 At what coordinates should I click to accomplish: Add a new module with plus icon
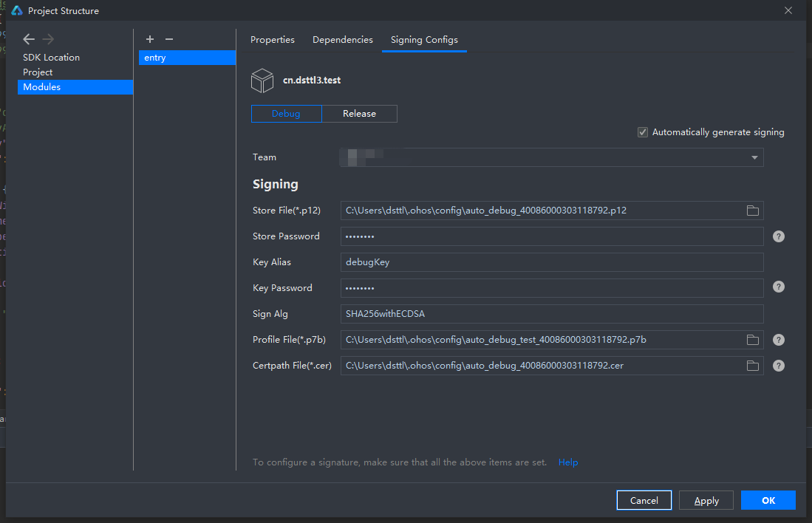(x=150, y=39)
